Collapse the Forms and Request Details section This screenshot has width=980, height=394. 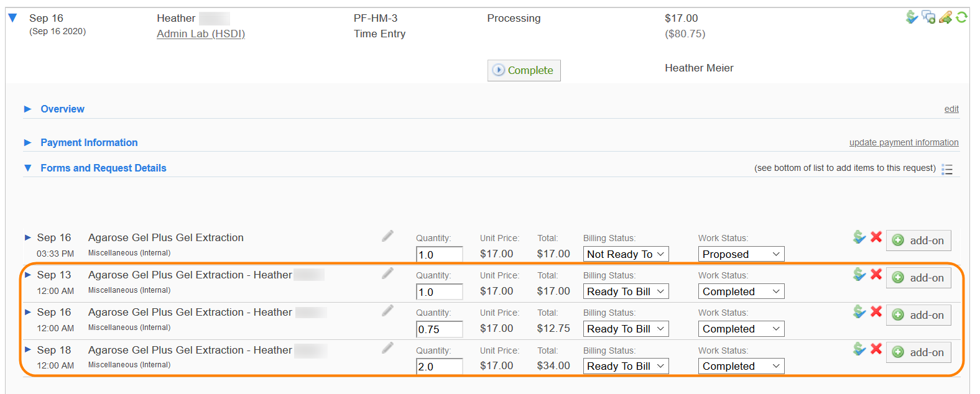103,168
